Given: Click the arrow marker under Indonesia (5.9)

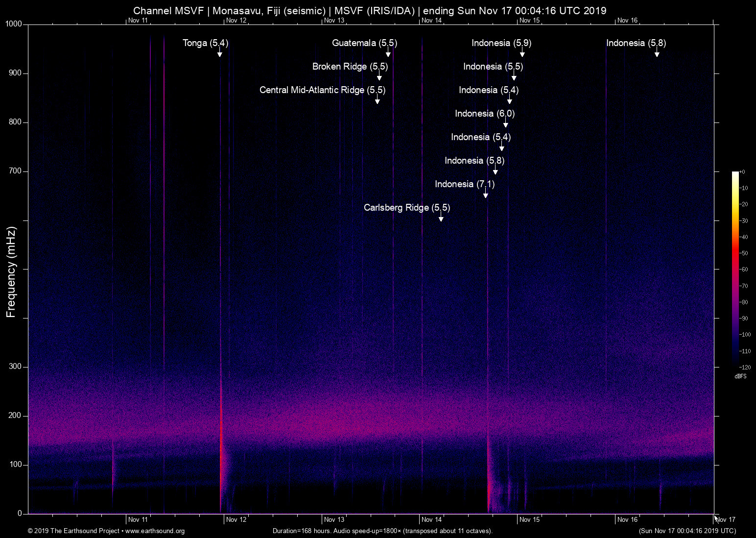Looking at the screenshot, I should (522, 53).
